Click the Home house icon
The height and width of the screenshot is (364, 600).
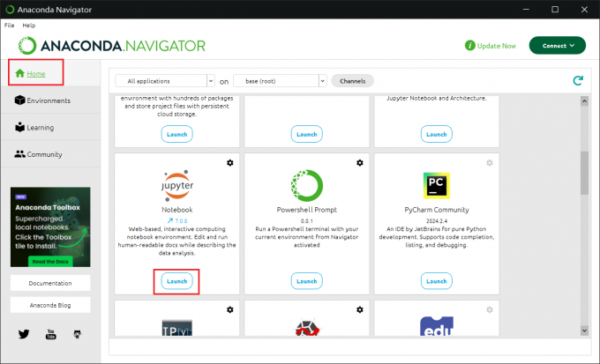(20, 73)
